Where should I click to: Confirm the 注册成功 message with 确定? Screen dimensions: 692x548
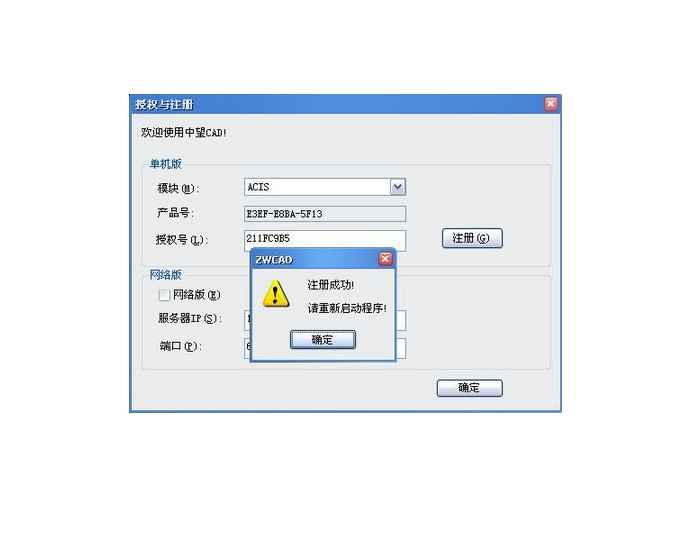click(x=323, y=339)
